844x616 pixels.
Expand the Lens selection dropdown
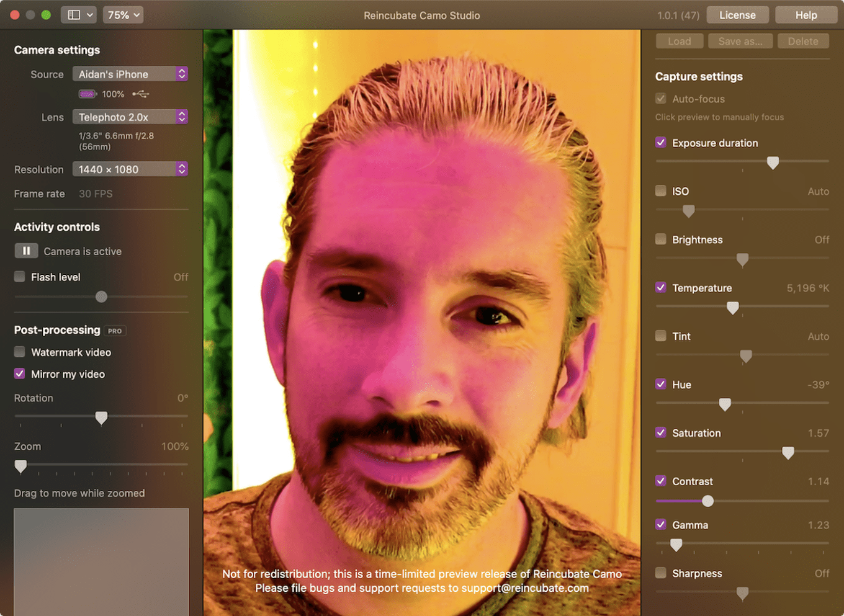130,117
